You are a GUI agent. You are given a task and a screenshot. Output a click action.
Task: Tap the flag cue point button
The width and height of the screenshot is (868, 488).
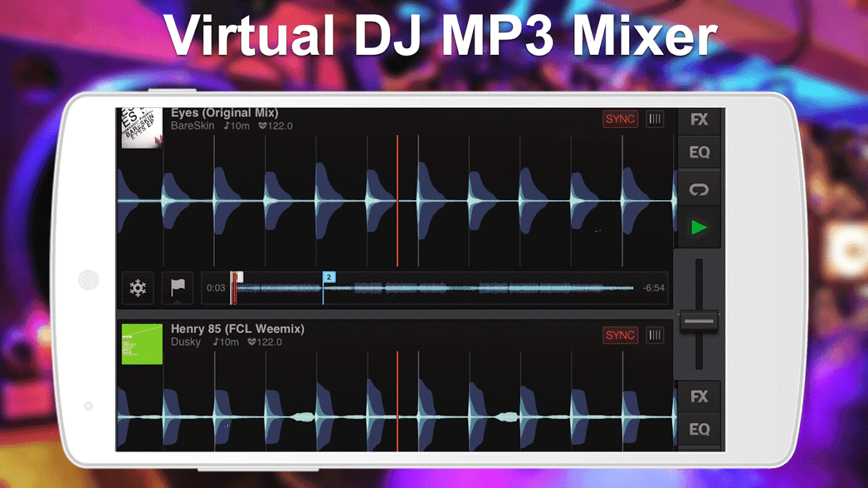click(x=178, y=288)
